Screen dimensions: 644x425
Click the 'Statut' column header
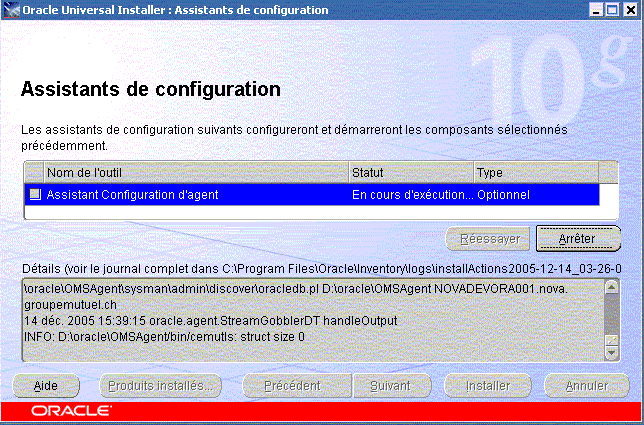point(410,172)
